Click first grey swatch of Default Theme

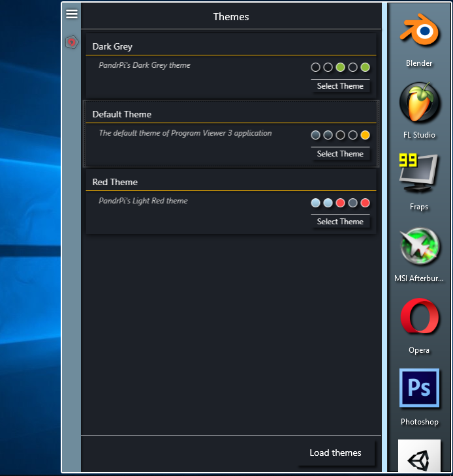tap(316, 135)
